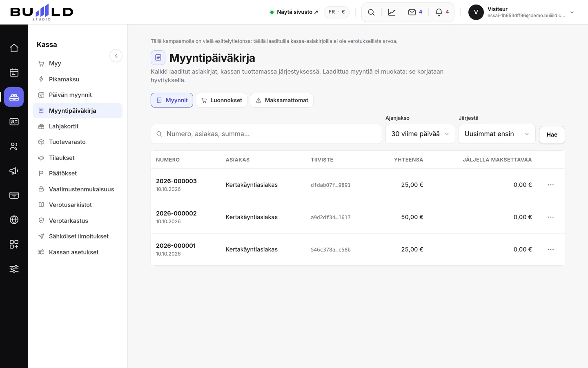Open actions menu for sale 2026-000002

pos(551,217)
